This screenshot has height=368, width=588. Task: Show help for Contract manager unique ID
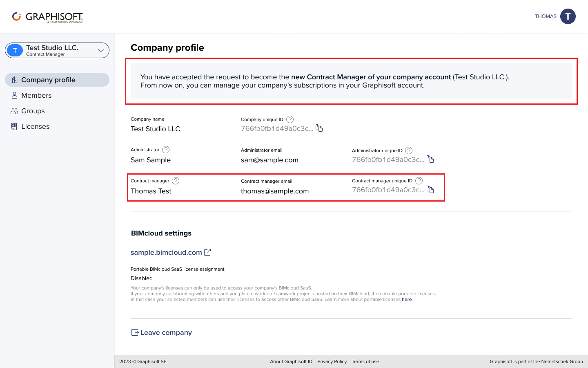[419, 181]
